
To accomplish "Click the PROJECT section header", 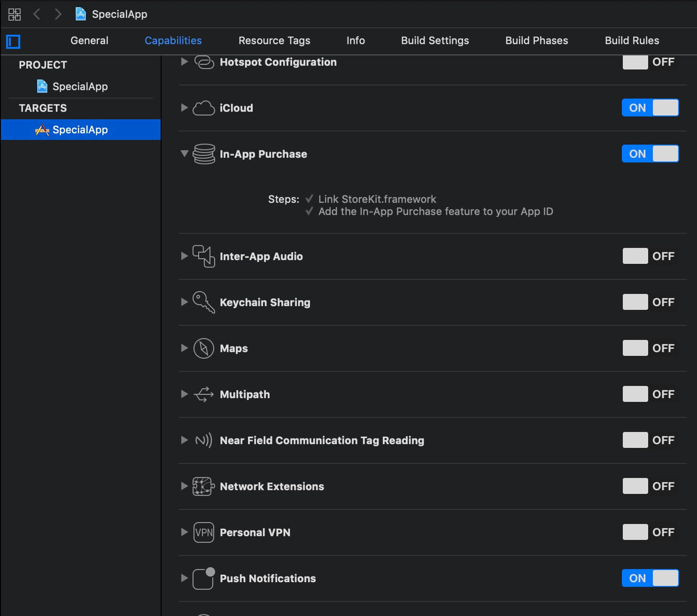I will point(43,65).
